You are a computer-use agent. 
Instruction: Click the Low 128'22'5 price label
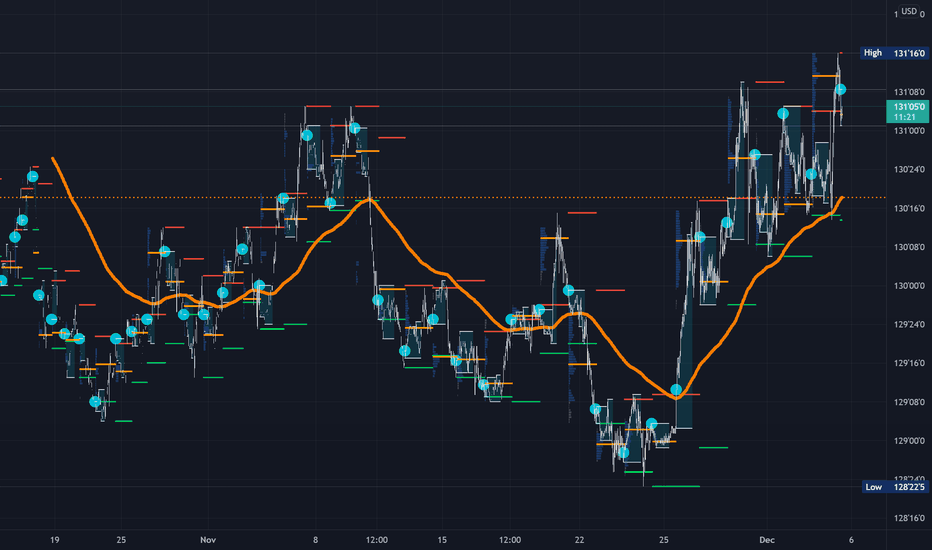tap(895, 487)
